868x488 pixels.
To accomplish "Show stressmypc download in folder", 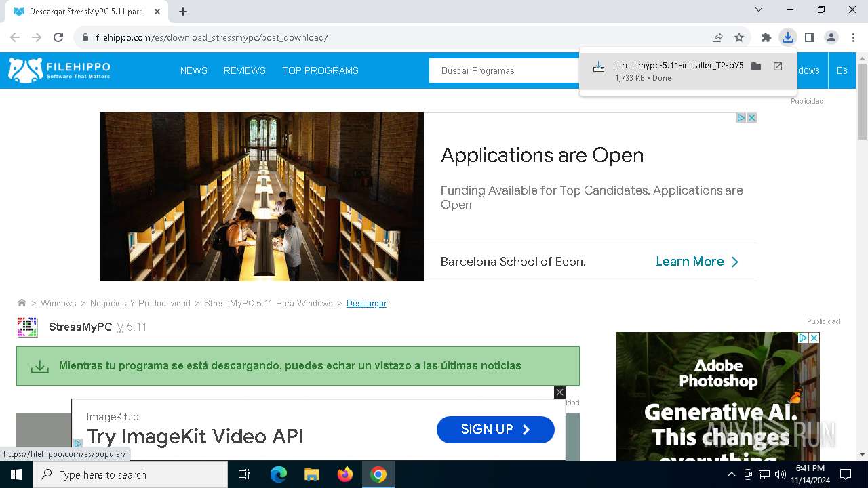I will [x=756, y=66].
